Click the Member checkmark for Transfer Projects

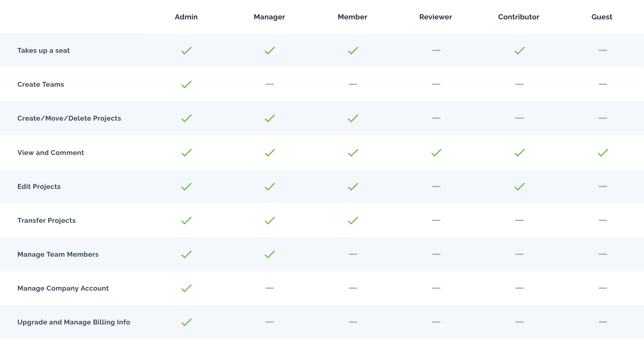pyautogui.click(x=353, y=221)
